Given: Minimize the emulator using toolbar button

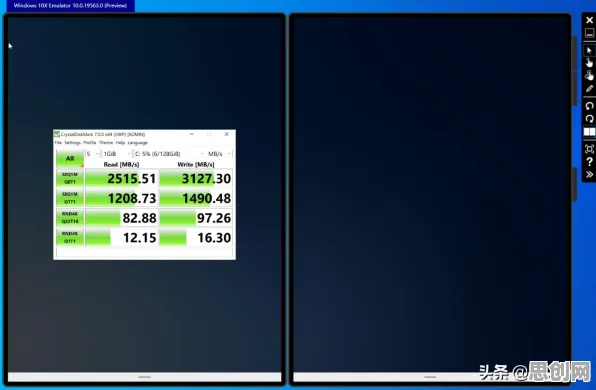Looking at the screenshot, I should click(589, 33).
